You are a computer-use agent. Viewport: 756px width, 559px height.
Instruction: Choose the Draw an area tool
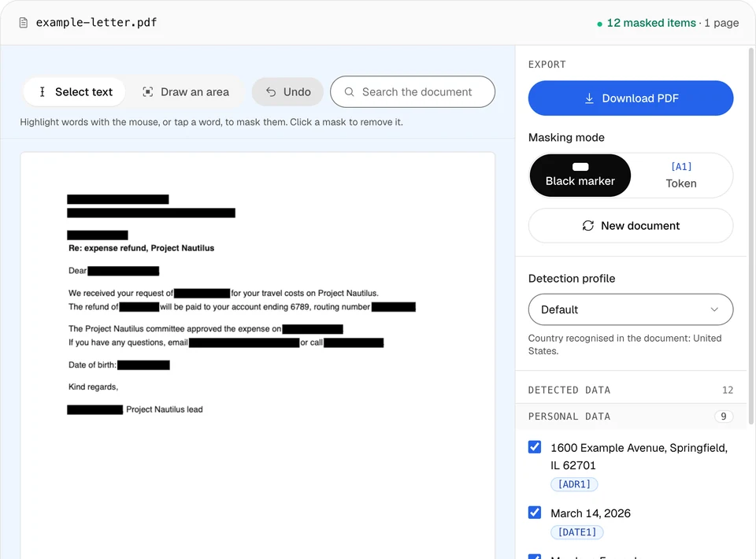[x=186, y=91]
